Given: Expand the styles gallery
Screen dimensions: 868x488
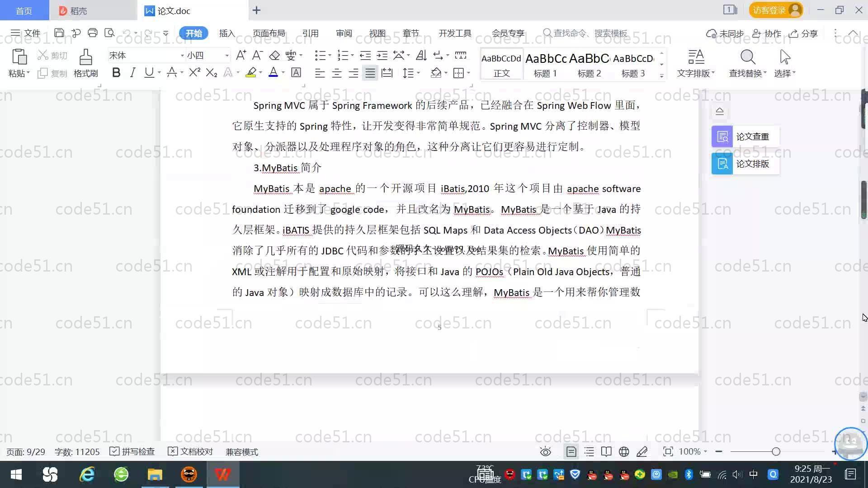Looking at the screenshot, I should tap(661, 76).
